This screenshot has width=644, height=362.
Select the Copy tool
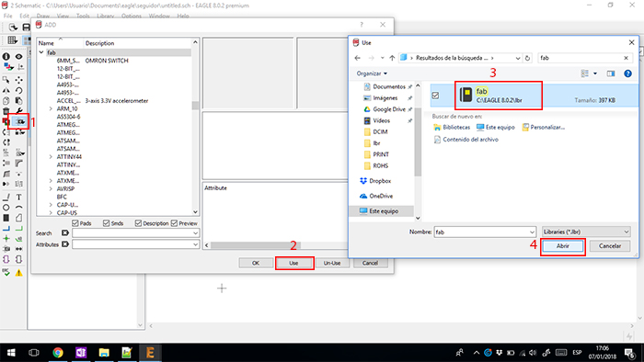6,101
